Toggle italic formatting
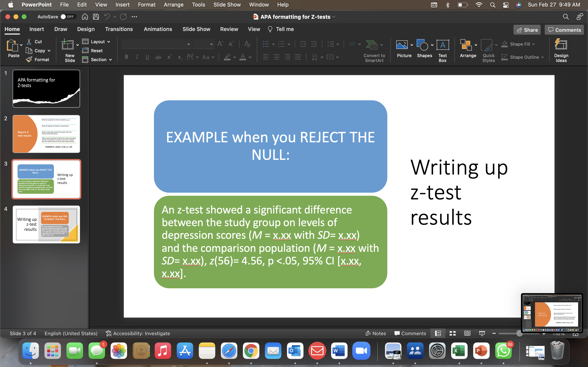 (137, 57)
